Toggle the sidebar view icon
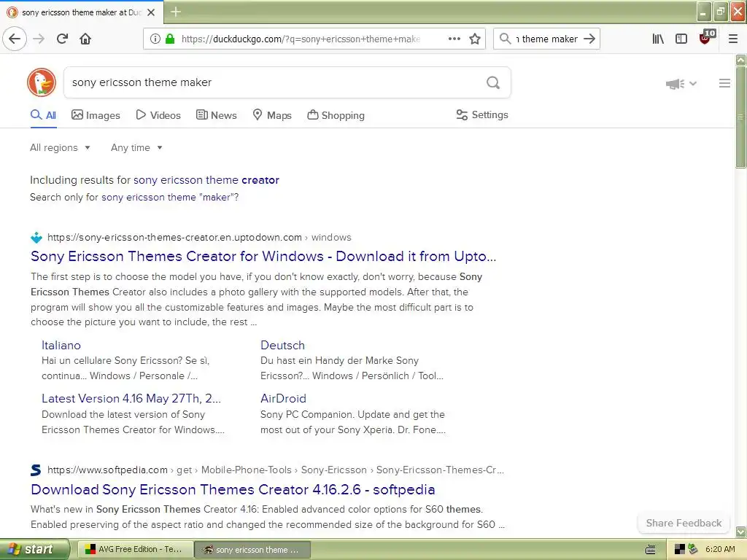This screenshot has height=560, width=747. pos(681,39)
